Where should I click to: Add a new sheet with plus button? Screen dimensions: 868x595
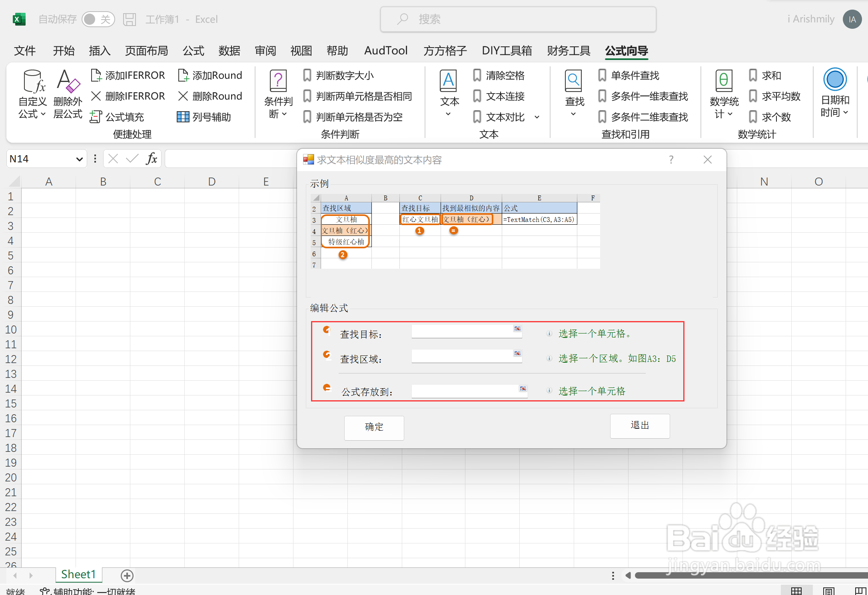coord(127,575)
